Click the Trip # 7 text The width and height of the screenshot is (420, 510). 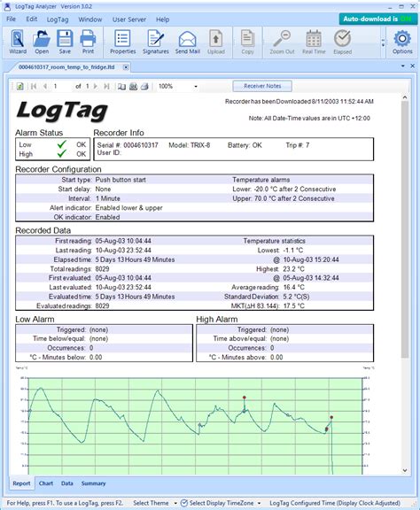point(298,145)
